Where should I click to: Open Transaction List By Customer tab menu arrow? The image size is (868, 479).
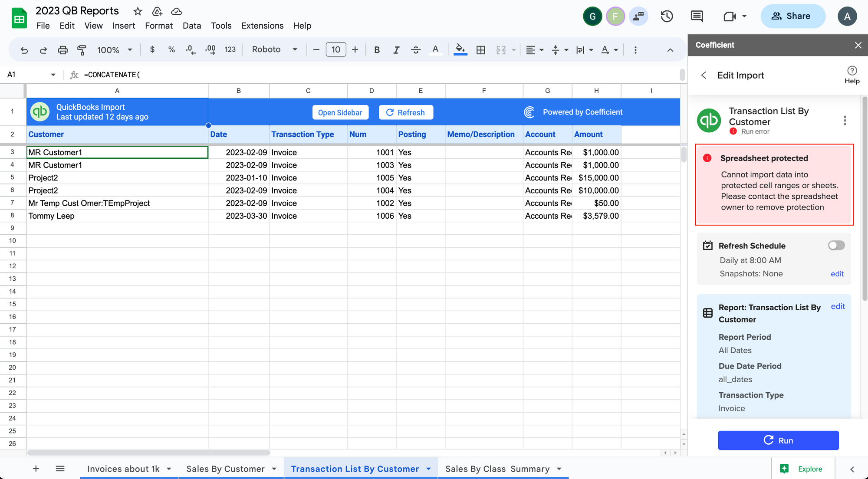pos(428,469)
